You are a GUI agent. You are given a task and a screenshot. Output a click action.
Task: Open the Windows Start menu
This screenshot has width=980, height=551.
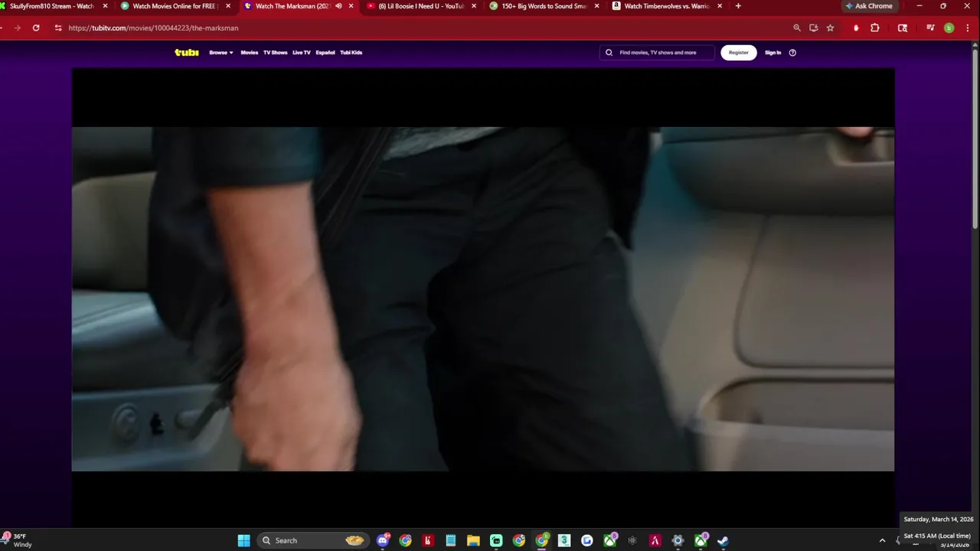click(x=243, y=540)
